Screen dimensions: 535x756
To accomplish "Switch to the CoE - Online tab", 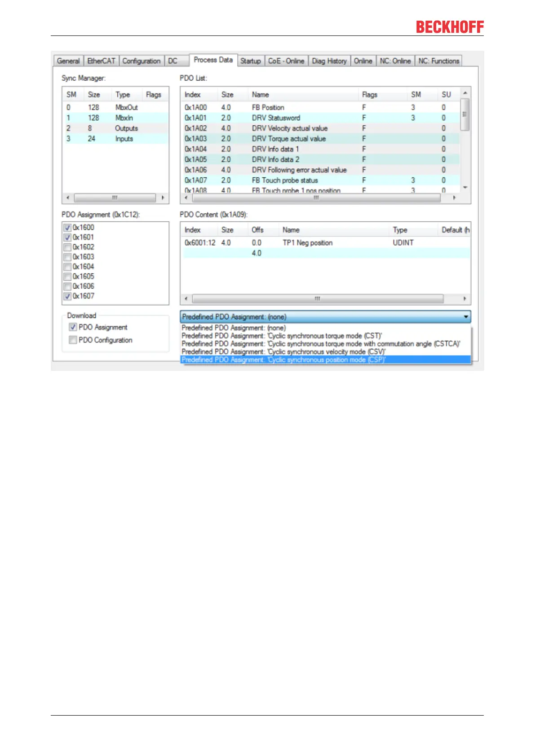I will tap(286, 61).
